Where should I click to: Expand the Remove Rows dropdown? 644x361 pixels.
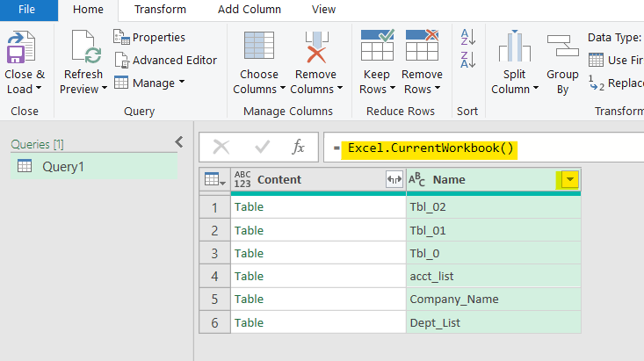tap(422, 89)
